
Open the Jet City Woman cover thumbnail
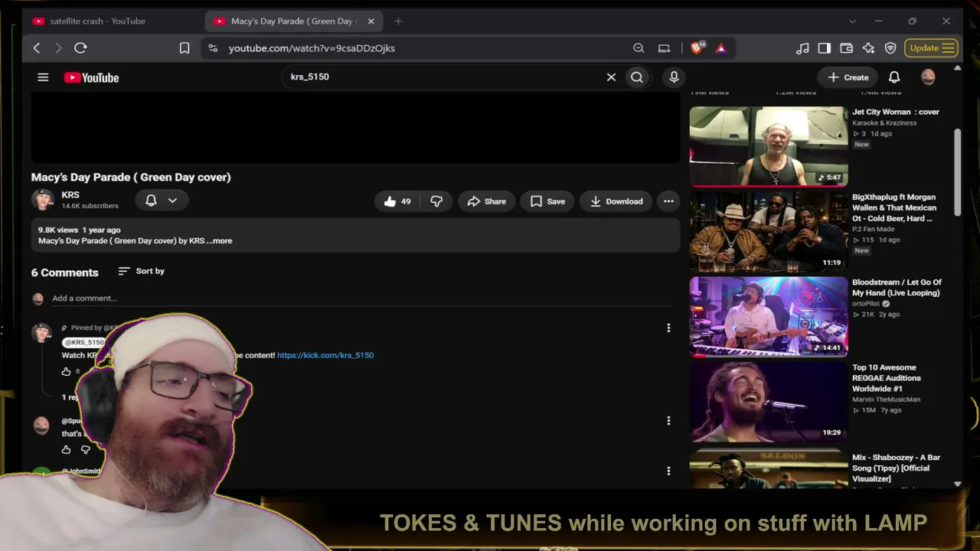point(769,147)
